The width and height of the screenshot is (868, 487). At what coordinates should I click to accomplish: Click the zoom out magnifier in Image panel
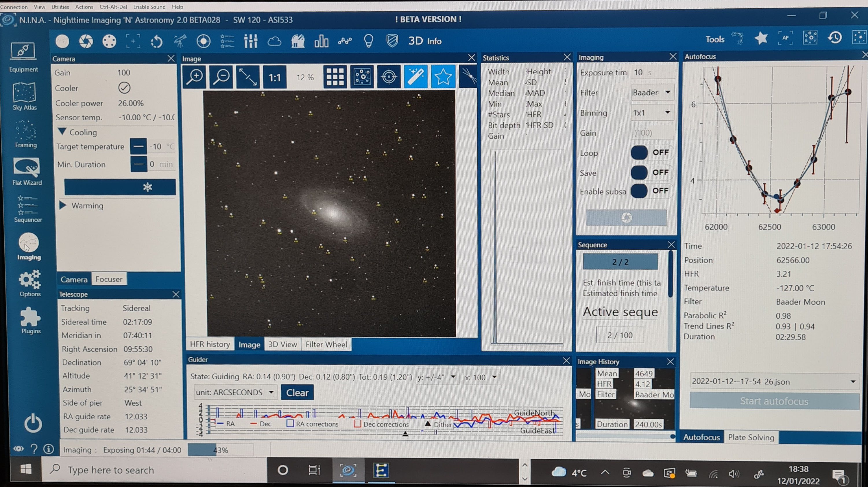click(x=221, y=77)
